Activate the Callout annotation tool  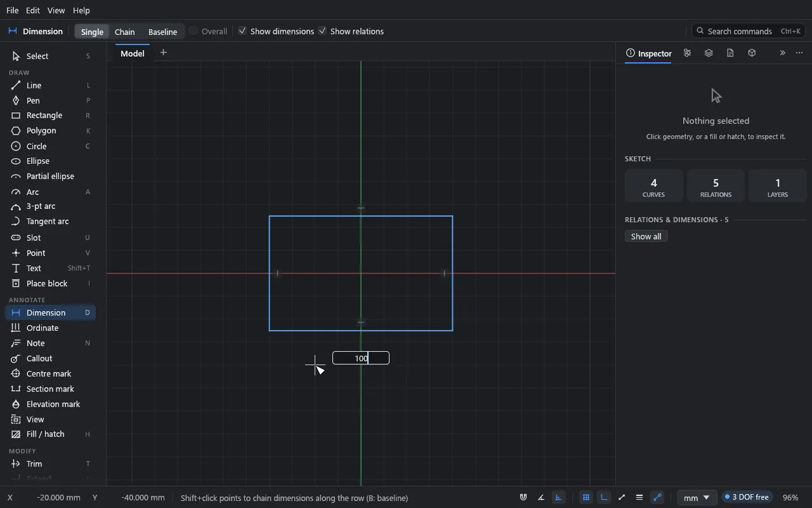coord(51,358)
